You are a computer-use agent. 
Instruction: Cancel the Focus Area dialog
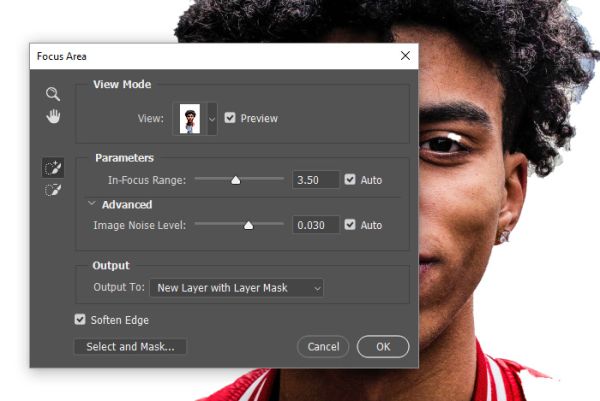tap(323, 347)
